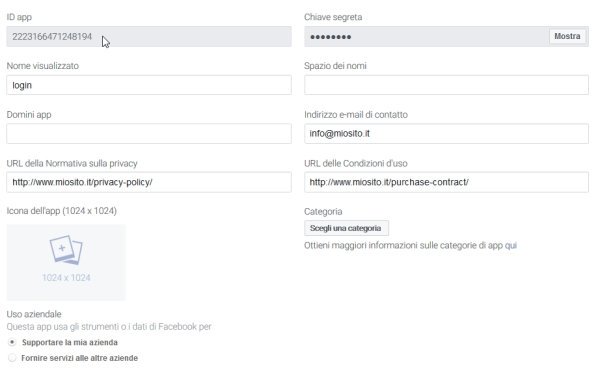Click the URL della Normativa sulla privacy label
600x368 pixels.
[x=72, y=163]
